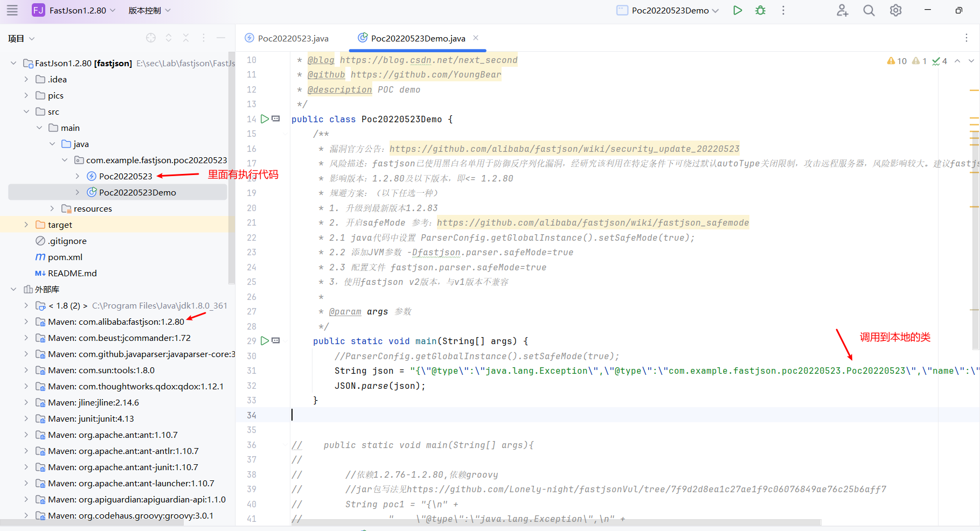Open the 项目 view selector dropdown
The height and width of the screenshot is (531, 980).
[x=22, y=38]
